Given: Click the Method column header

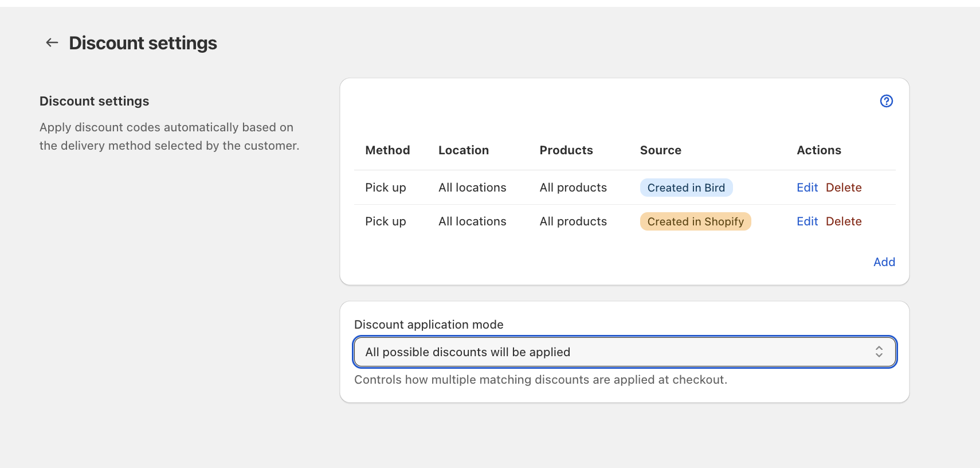Looking at the screenshot, I should pyautogui.click(x=387, y=150).
